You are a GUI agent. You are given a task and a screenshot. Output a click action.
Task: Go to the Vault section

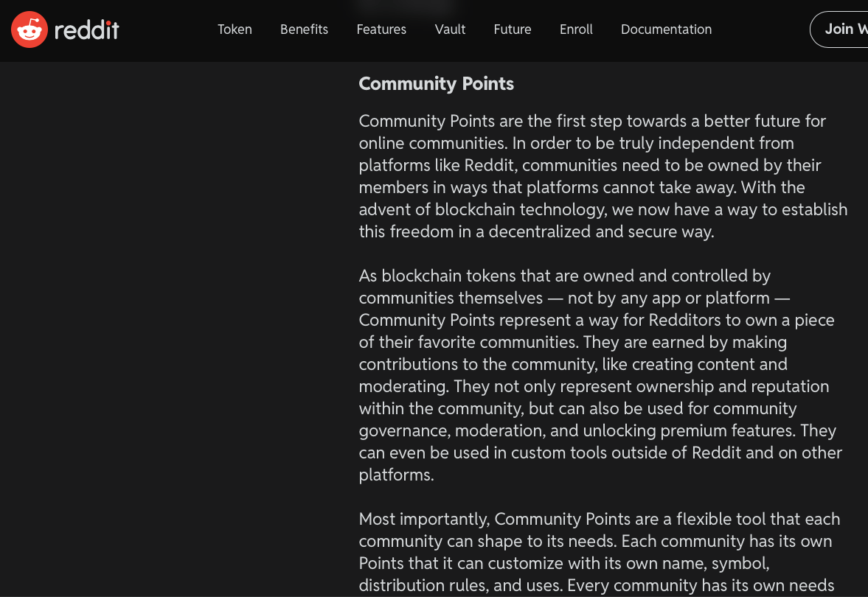(450, 29)
